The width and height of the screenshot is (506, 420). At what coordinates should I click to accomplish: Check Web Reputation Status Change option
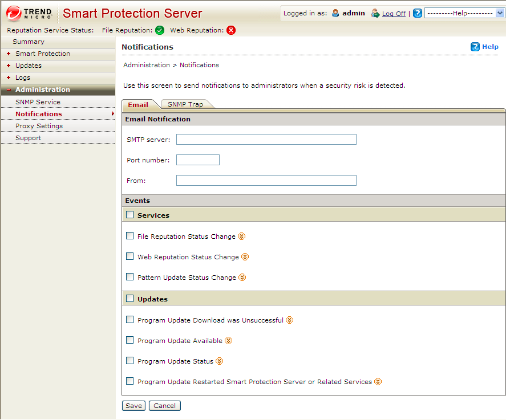point(130,256)
